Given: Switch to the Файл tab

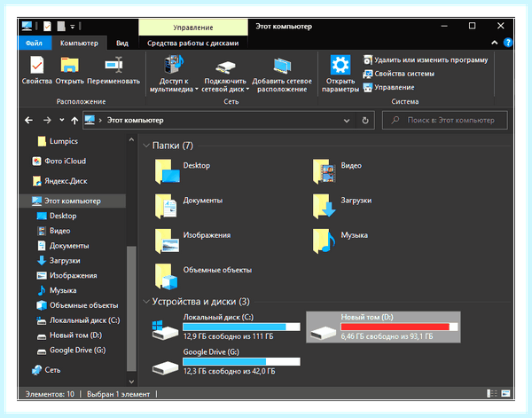Looking at the screenshot, I should 34,43.
